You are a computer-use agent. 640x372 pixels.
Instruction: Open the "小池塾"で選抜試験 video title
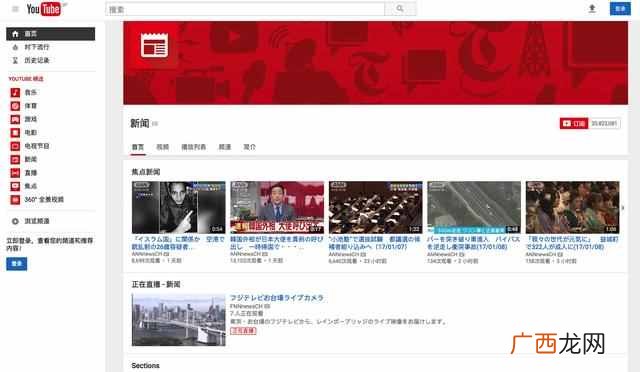(375, 243)
